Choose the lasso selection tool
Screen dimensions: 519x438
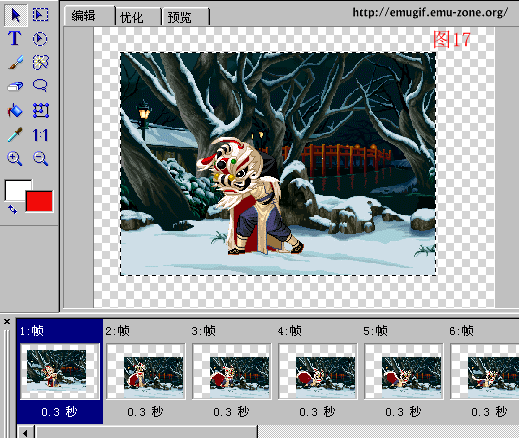pyautogui.click(x=40, y=85)
